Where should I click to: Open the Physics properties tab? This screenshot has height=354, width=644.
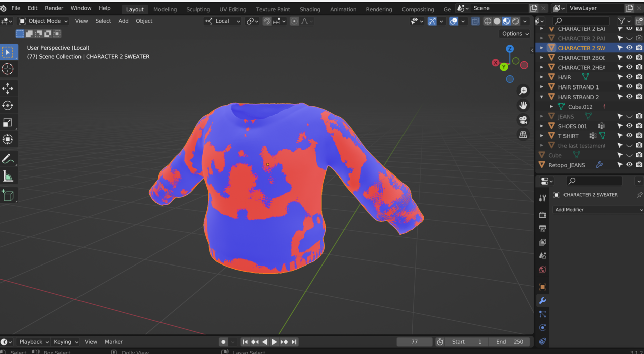542,328
